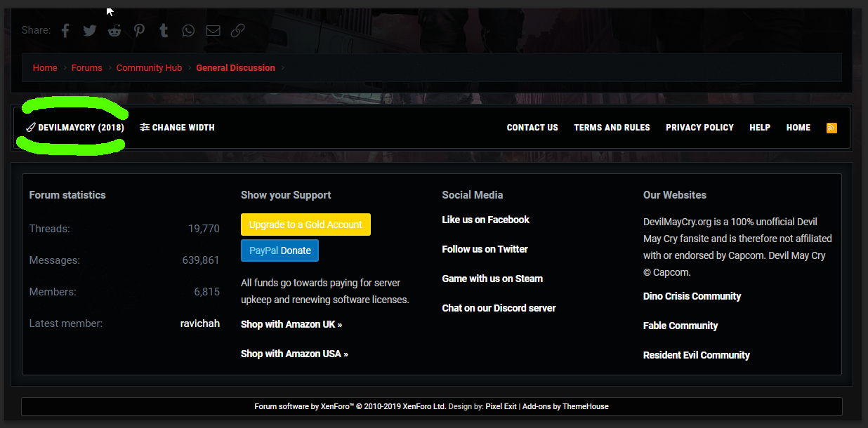Click Upgrade to a Gold Account
This screenshot has height=428, width=868.
point(305,225)
